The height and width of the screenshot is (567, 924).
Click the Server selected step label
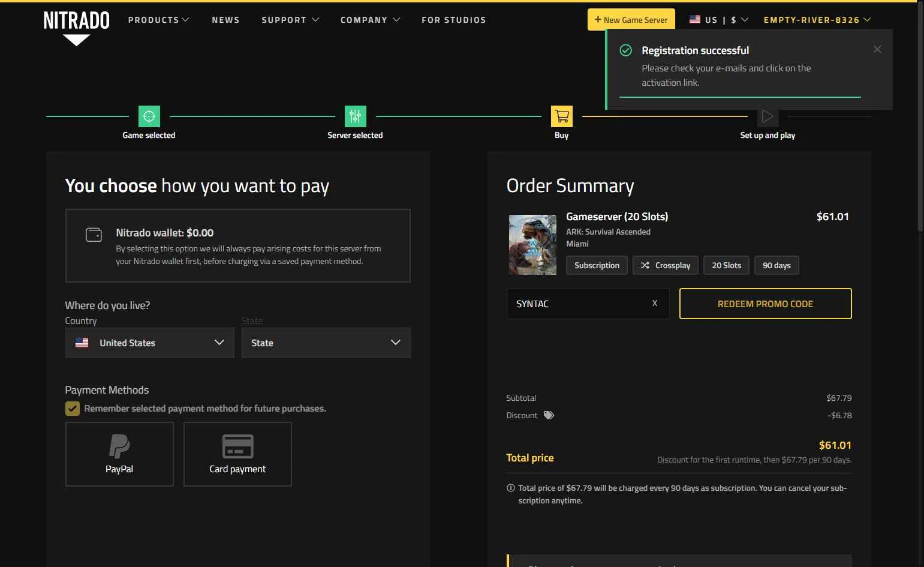[x=355, y=135]
